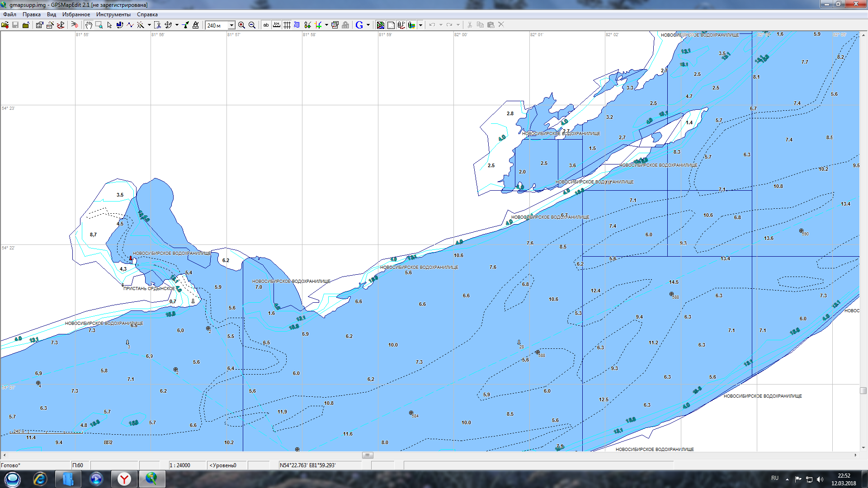Click the Map properties icon
The image size is (868, 488).
click(x=39, y=25)
